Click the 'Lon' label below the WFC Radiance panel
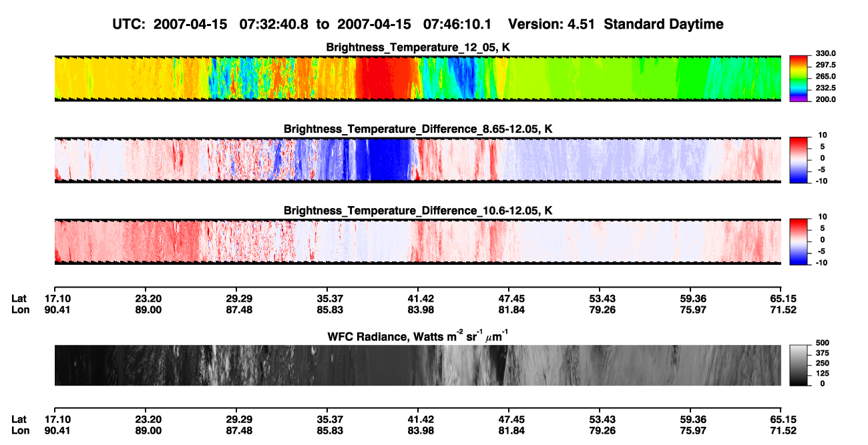 [19, 431]
